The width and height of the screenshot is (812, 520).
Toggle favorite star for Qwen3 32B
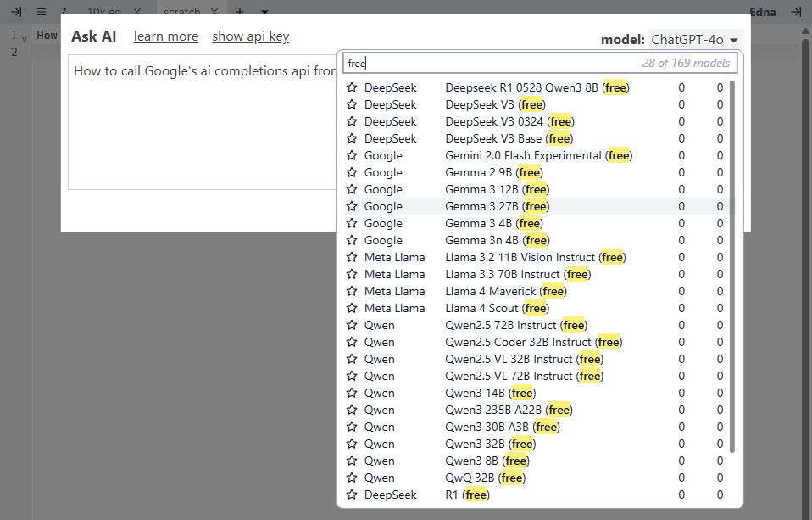(352, 444)
